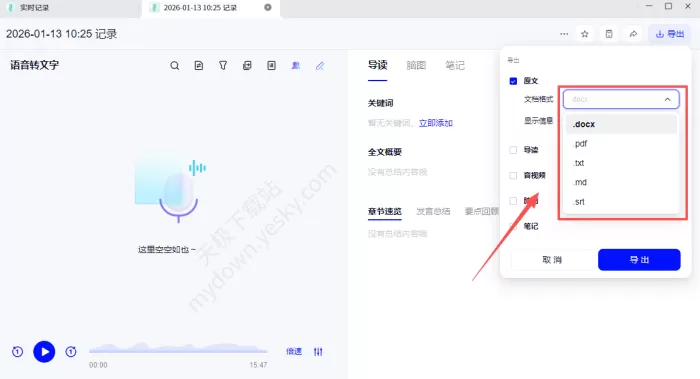Viewport: 700px width, 379px height.
Task: Open search in the transcript toolbar
Action: (x=175, y=66)
